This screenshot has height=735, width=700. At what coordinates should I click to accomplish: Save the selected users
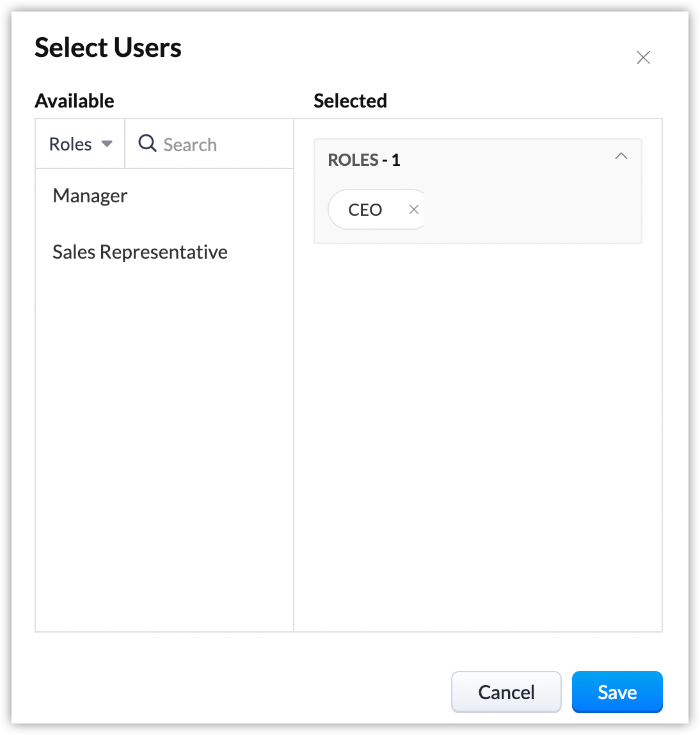tap(617, 691)
